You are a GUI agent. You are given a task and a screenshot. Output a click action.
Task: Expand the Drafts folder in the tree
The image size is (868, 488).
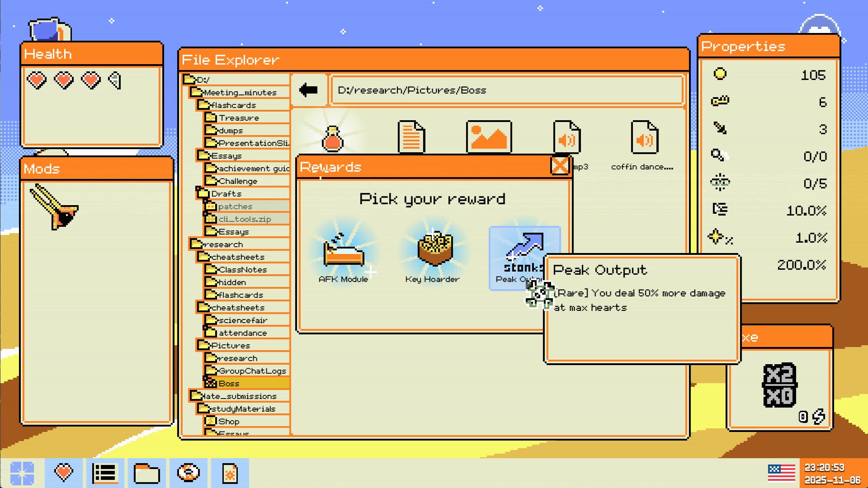(226, 194)
